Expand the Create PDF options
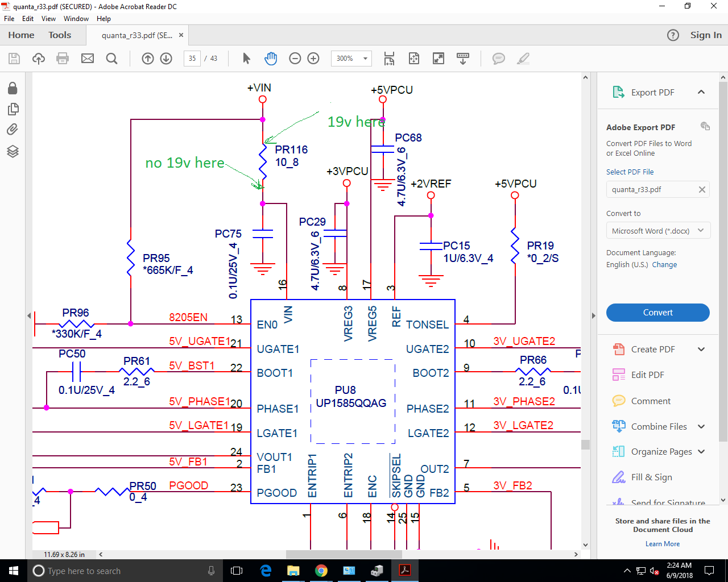This screenshot has height=582, width=728. pyautogui.click(x=701, y=350)
